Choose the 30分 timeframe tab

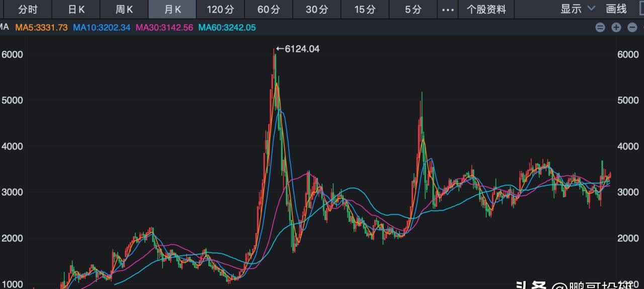click(x=316, y=9)
